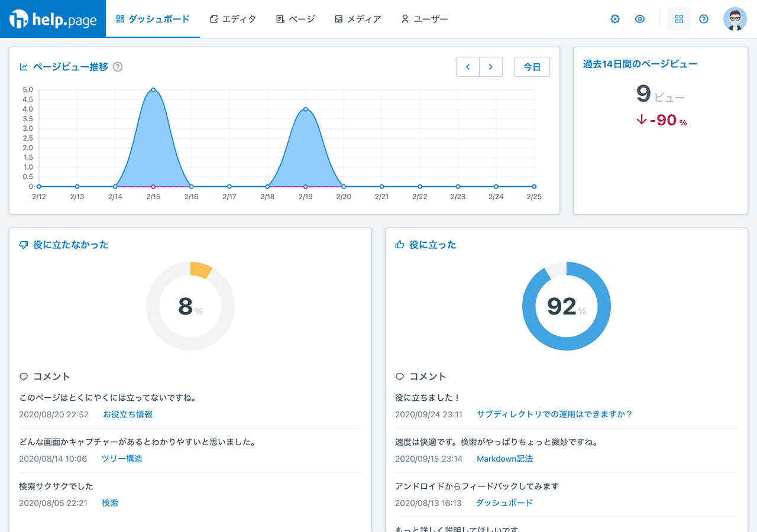The width and height of the screenshot is (757, 532).
Task: Open the ダッシュボード tab
Action: pyautogui.click(x=153, y=19)
